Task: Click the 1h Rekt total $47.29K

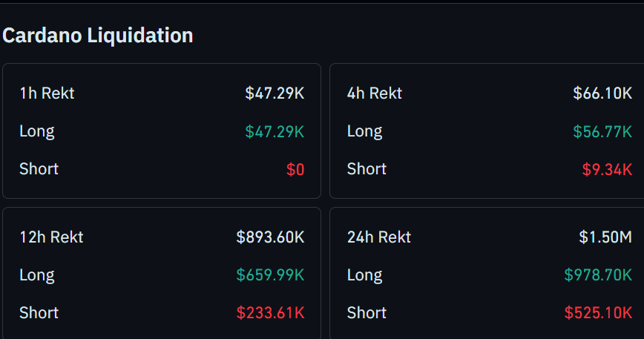Action: coord(275,93)
